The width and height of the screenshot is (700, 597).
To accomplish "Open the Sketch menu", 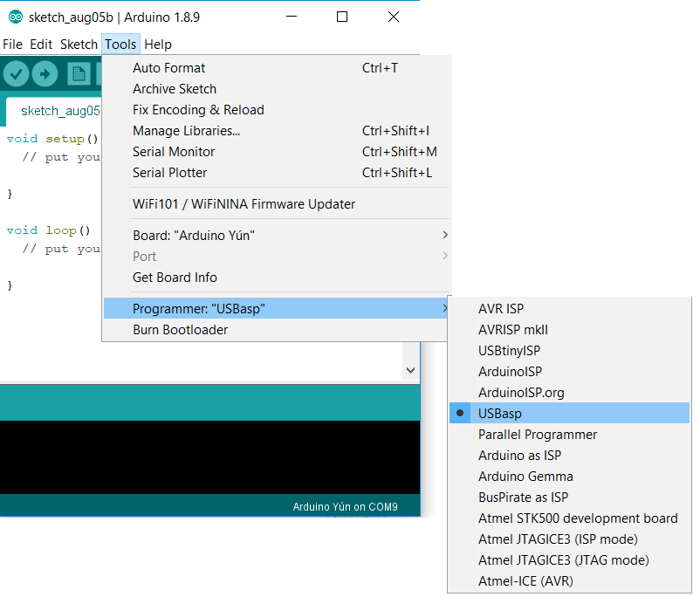I will 79,45.
